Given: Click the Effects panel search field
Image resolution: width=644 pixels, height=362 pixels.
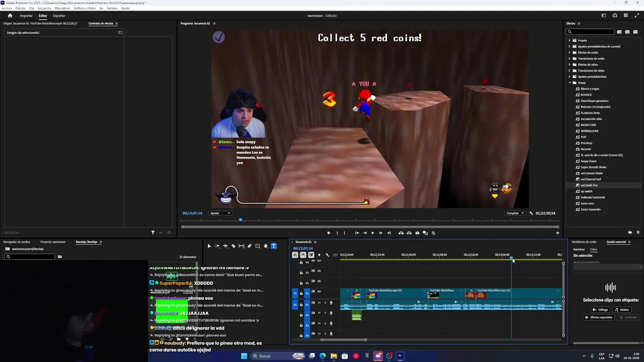Looking at the screenshot, I should (590, 32).
